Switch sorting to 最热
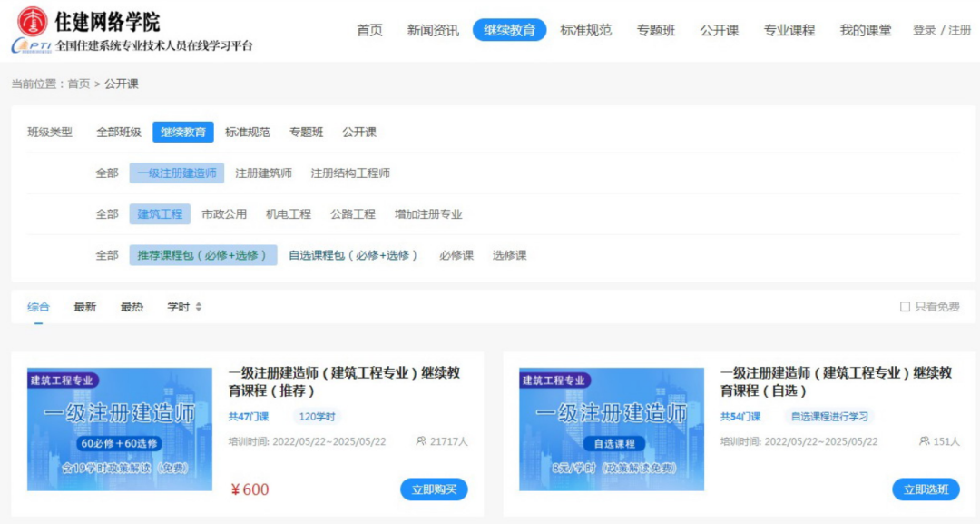 click(132, 307)
